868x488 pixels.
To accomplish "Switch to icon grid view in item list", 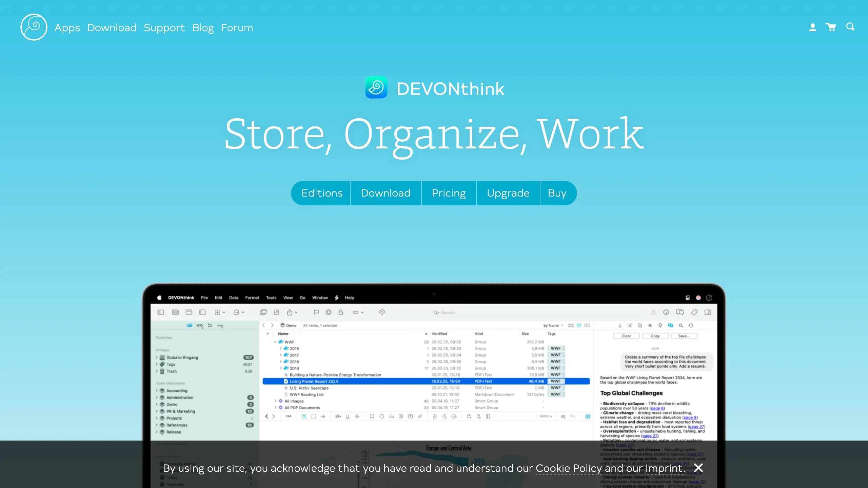I will tap(571, 325).
